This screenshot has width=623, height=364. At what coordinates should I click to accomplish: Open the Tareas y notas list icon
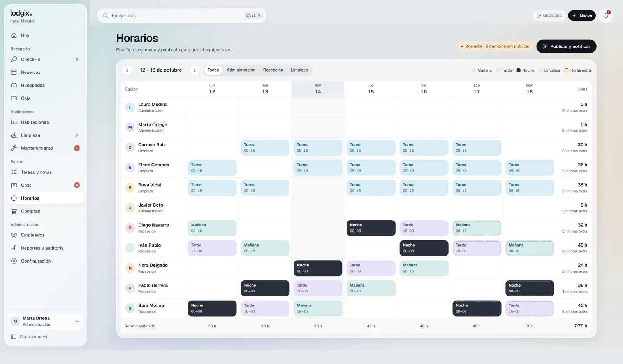14,172
